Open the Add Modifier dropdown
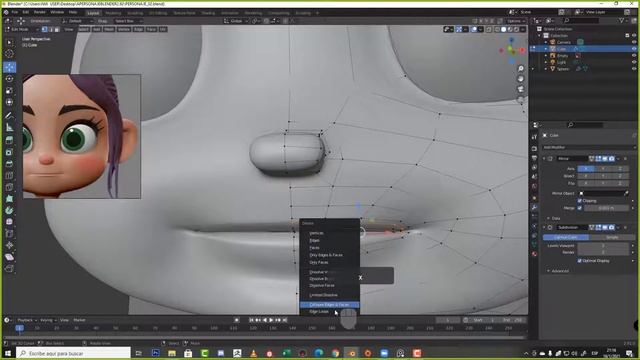Screen dimensions: 640x360 point(589,147)
